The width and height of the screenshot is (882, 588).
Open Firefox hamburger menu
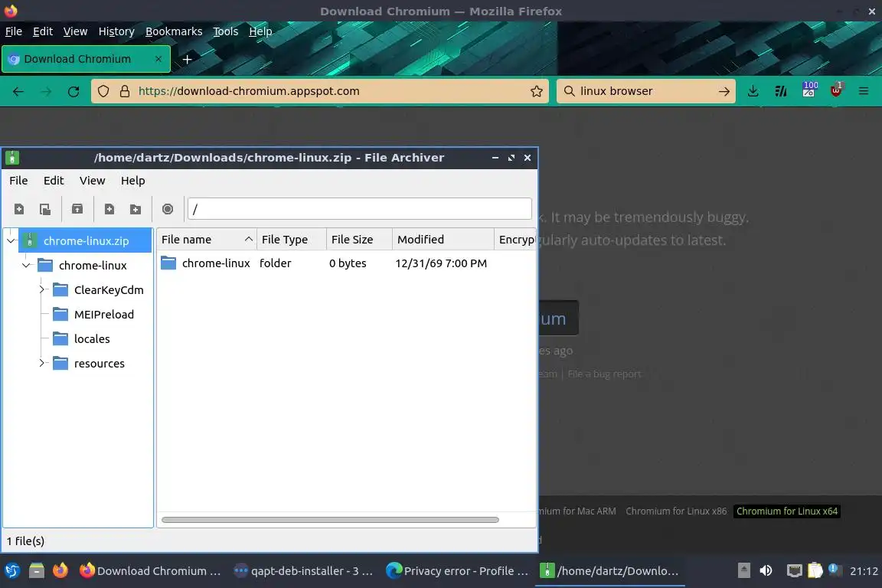click(x=864, y=91)
